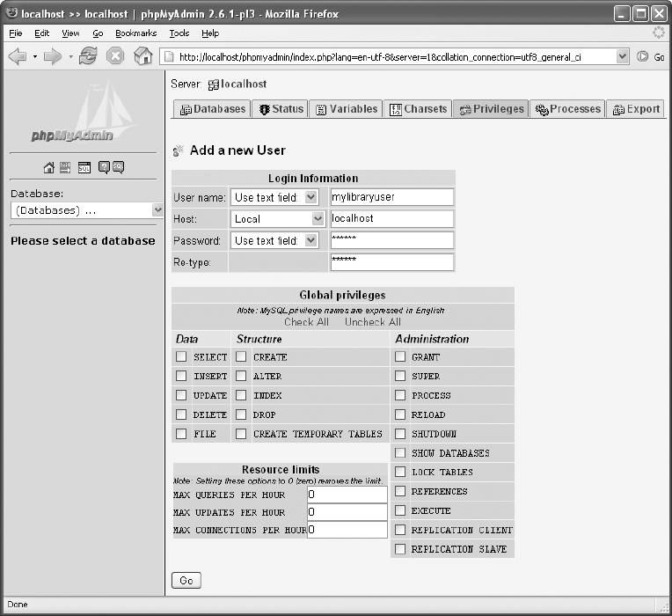Click the browser Back arrow
Viewport: 672px width, 616px height.
tap(18, 56)
